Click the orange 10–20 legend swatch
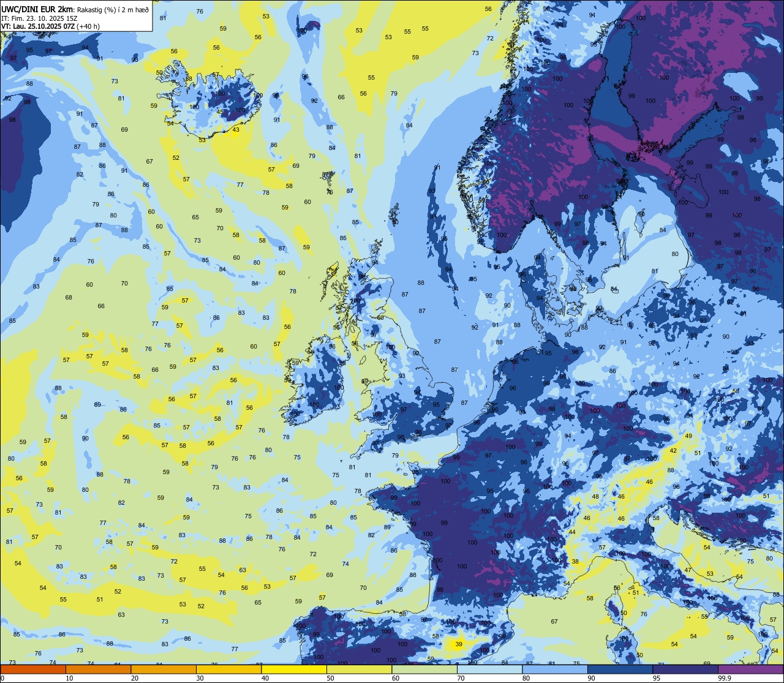 click(98, 669)
